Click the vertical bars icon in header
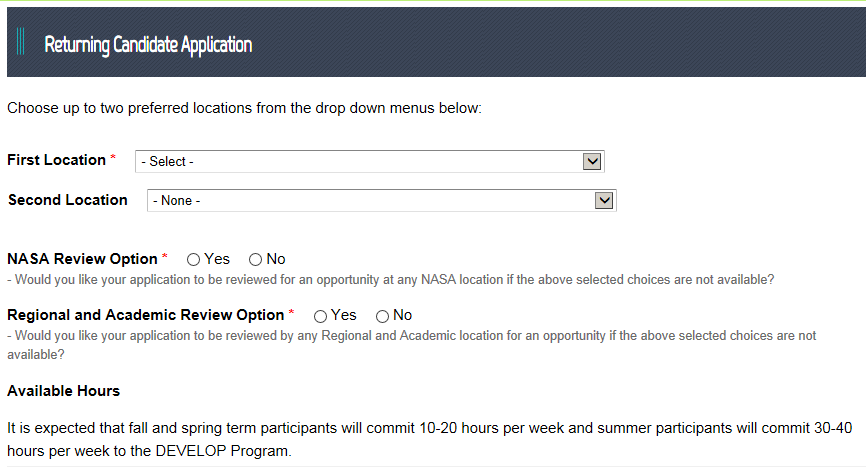Viewport: 866px width, 467px height. coord(21,44)
